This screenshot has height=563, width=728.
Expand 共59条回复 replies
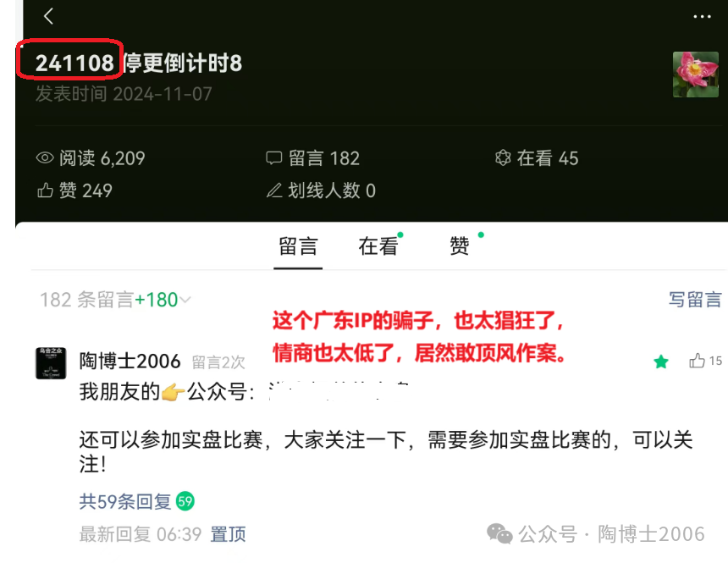pos(125,502)
